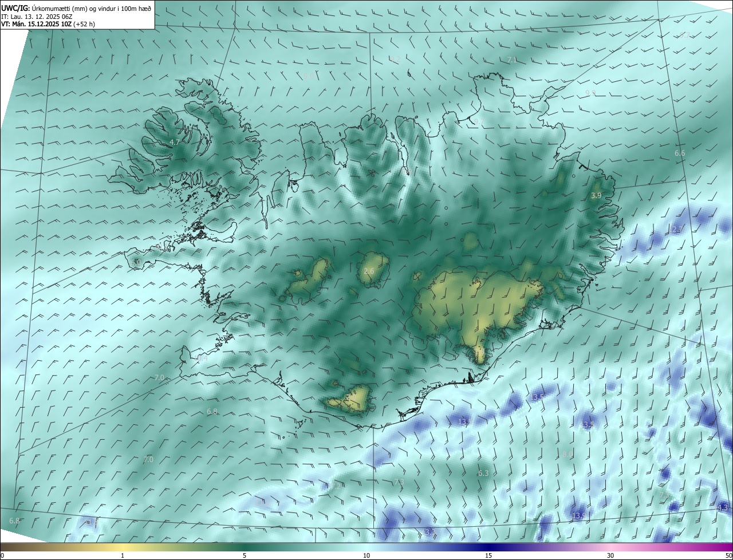Click the 5 tick on the color scale

(x=245, y=555)
